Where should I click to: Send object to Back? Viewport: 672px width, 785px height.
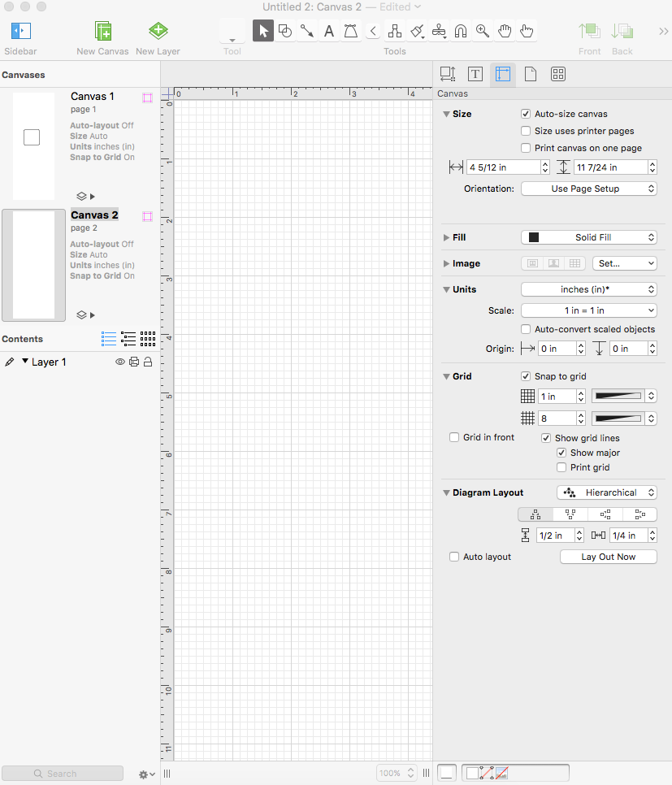click(622, 31)
